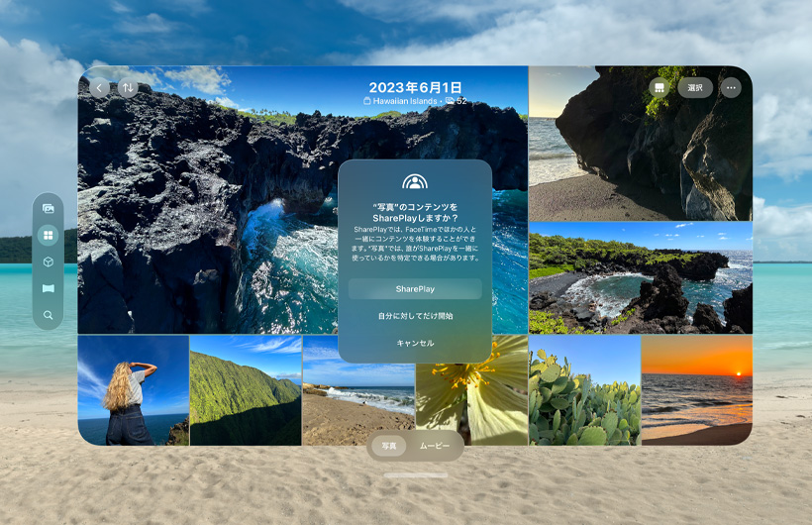Open Panoramas from the sidebar
The image size is (812, 525).
tap(48, 288)
